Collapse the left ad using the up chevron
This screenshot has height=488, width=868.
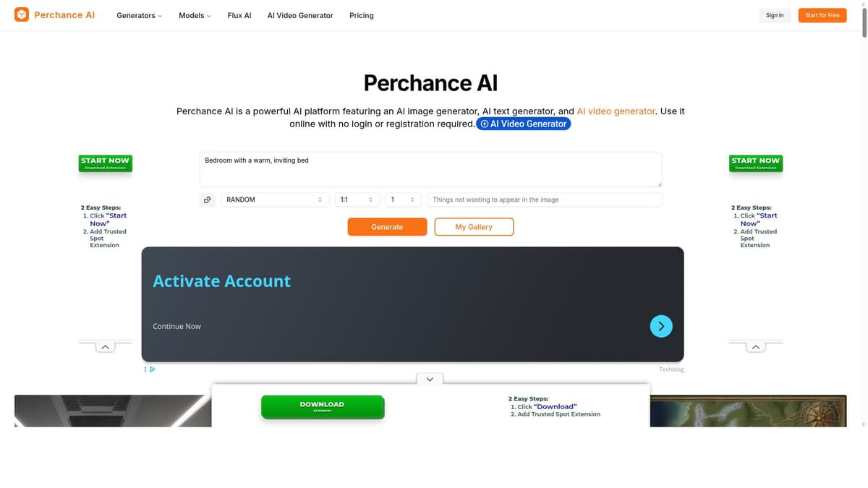pos(105,346)
